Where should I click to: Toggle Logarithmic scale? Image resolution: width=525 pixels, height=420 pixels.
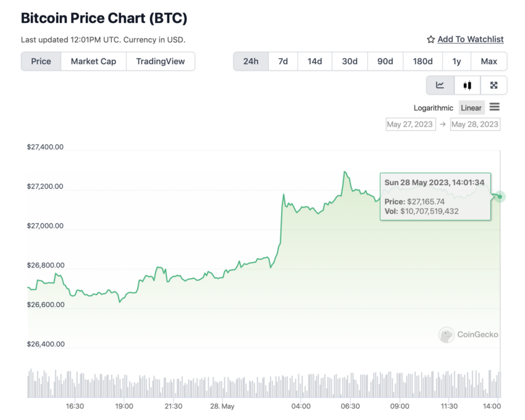[433, 108]
